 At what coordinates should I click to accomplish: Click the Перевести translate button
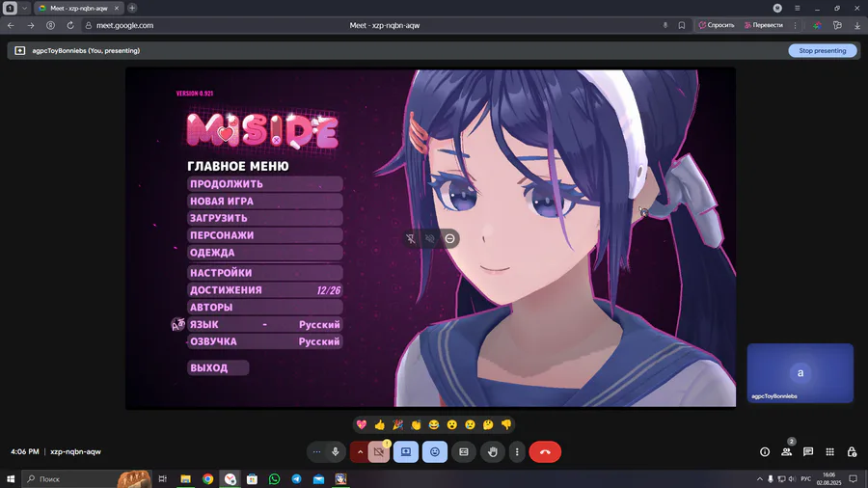tap(764, 25)
